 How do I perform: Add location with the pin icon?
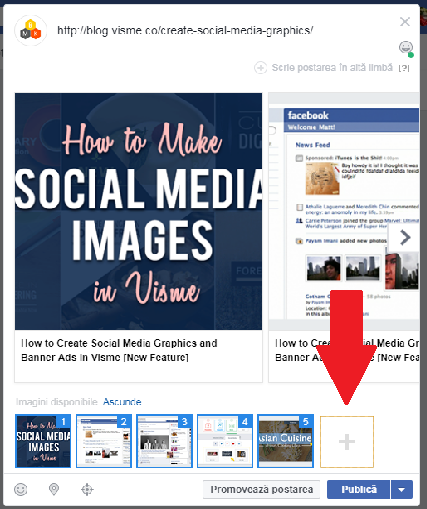(54, 489)
